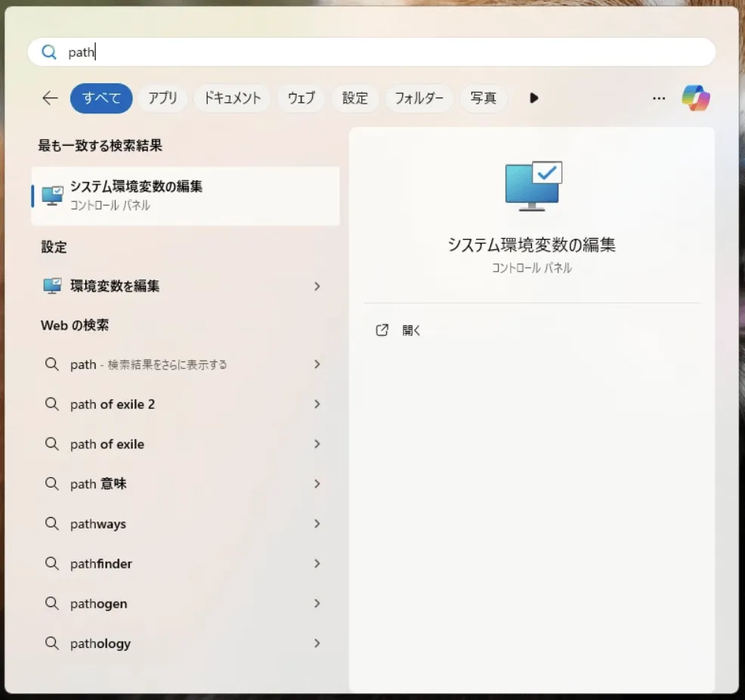Image resolution: width=745 pixels, height=700 pixels.
Task: Click magnifier icon next to pathology
Action: click(52, 643)
